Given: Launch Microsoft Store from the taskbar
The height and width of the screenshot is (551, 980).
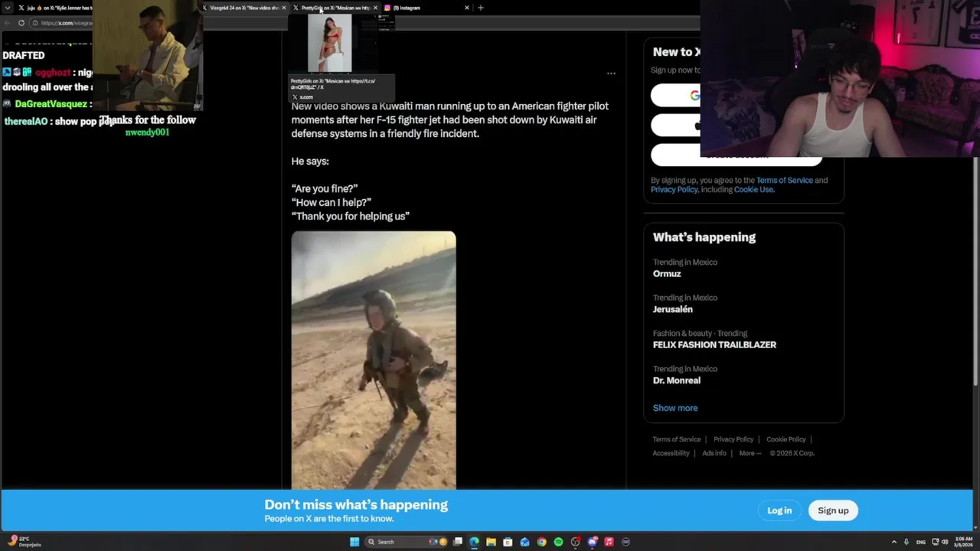Looking at the screenshot, I should [508, 542].
